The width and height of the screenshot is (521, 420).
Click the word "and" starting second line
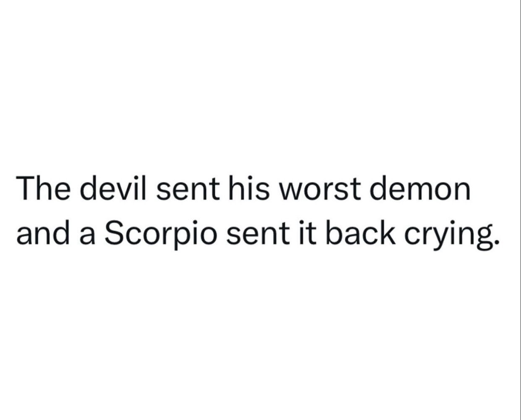(42, 231)
